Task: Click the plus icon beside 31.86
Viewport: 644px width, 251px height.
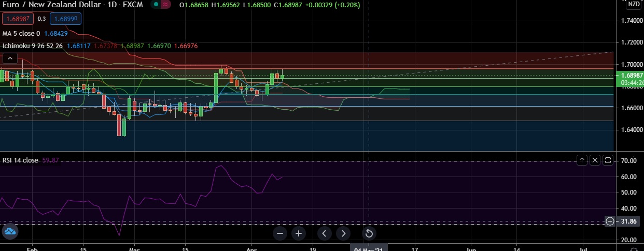Action: [x=610, y=222]
